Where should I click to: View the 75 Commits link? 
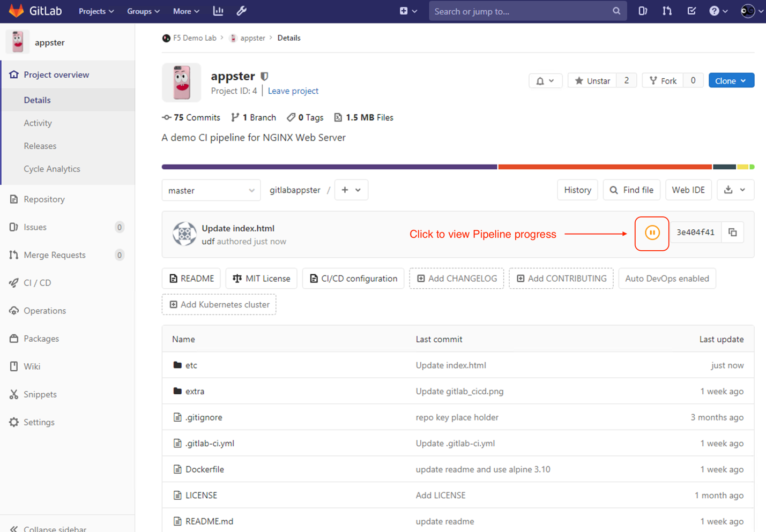point(191,117)
